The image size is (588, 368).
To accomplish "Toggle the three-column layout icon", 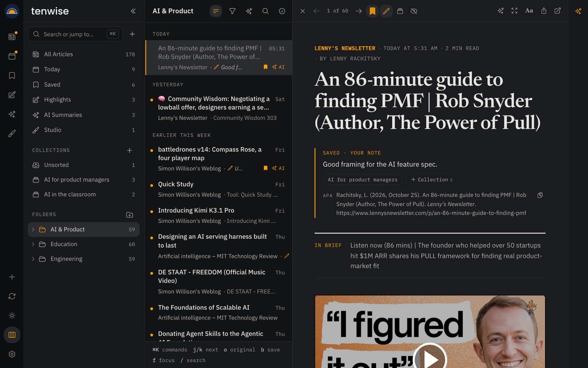I will tap(12, 335).
